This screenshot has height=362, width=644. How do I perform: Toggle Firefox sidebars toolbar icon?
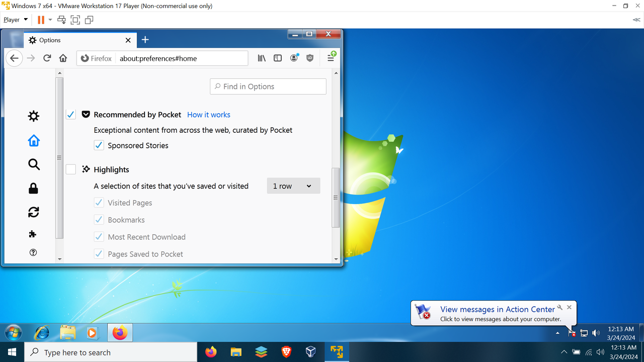pyautogui.click(x=278, y=58)
